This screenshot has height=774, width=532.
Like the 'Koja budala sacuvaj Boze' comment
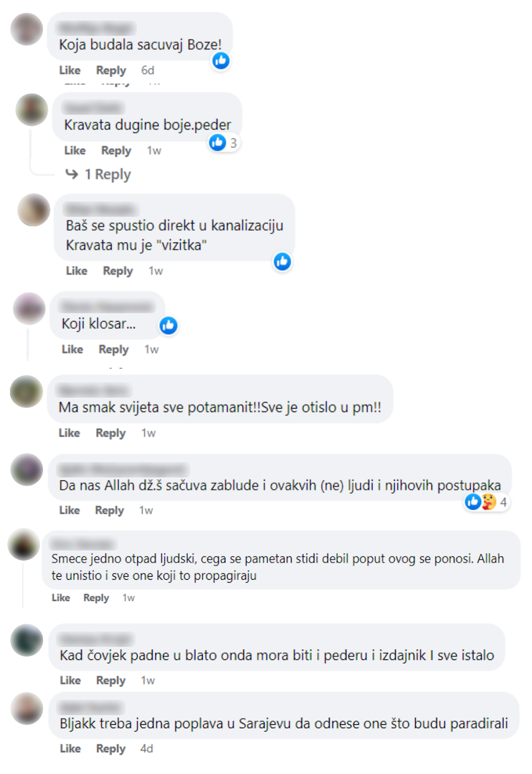70,70
